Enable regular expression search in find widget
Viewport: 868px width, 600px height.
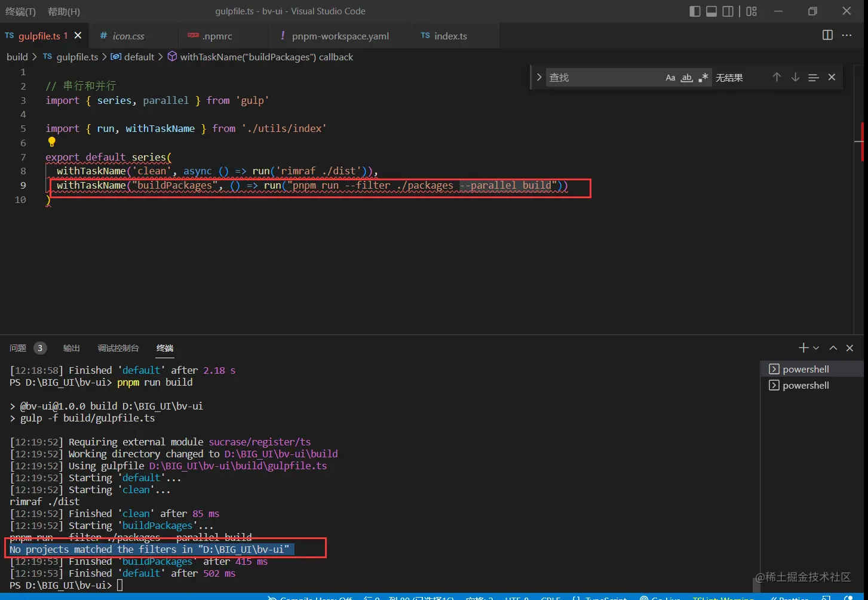tap(703, 77)
